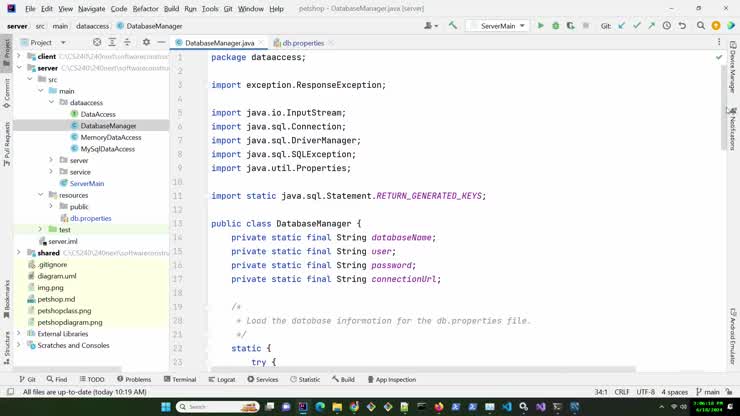Select DatabaseManager.java editor tab
The height and width of the screenshot is (416, 740).
tap(219, 43)
